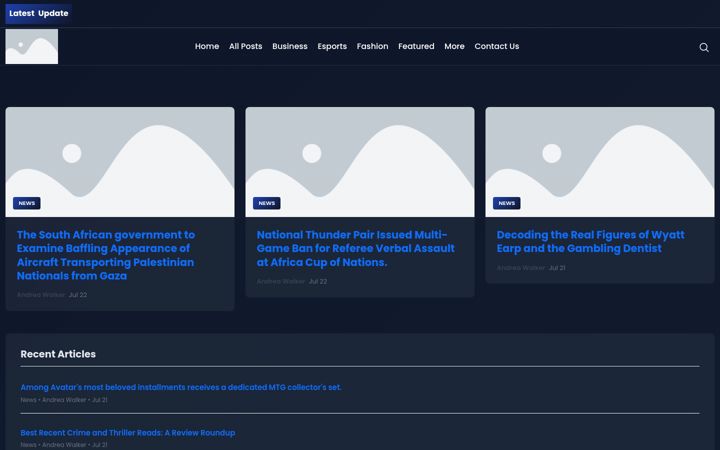Open the search magnifier icon
Image resolution: width=720 pixels, height=450 pixels.
[703, 47]
